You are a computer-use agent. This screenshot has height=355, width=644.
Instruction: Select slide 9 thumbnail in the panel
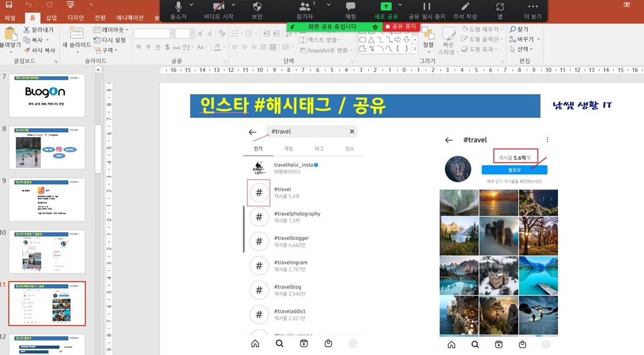point(47,199)
